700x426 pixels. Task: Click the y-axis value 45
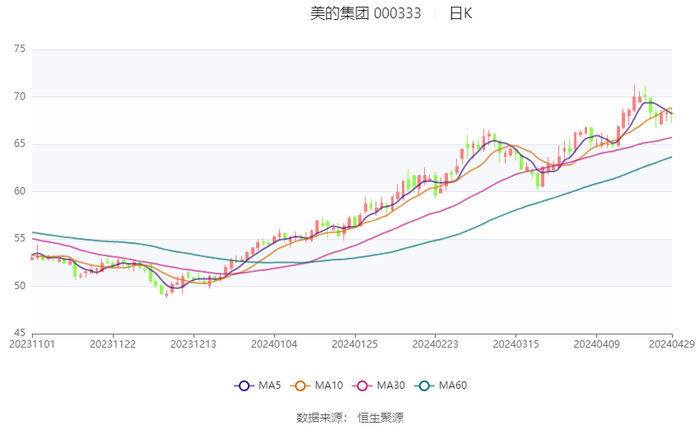click(20, 333)
